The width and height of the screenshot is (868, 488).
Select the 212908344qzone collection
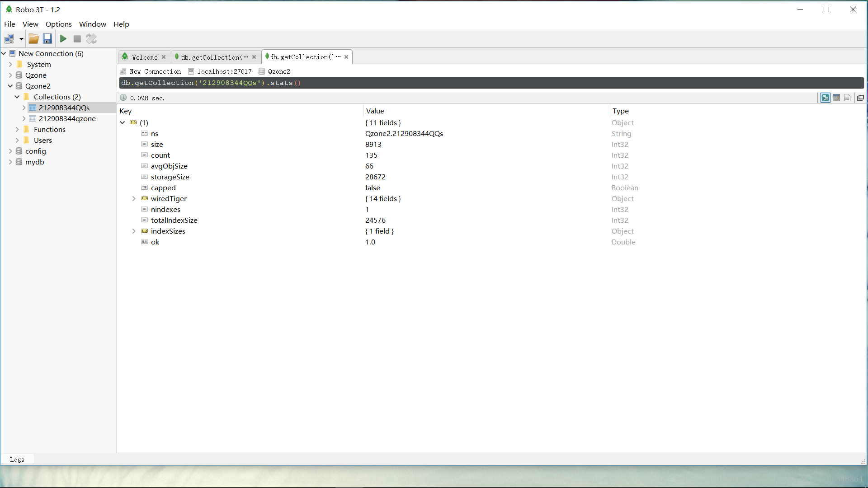click(x=67, y=119)
